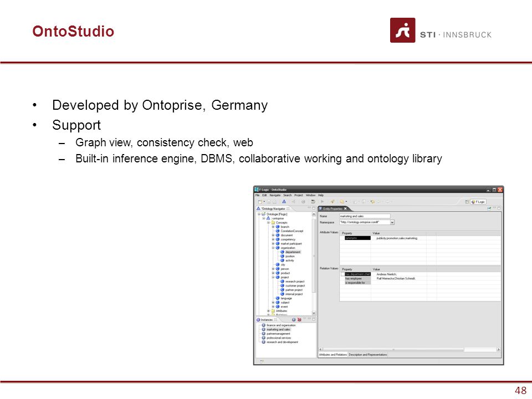Image resolution: width=532 pixels, height=399 pixels.
Task: Close the Entity Properties tab
Action: 345,209
